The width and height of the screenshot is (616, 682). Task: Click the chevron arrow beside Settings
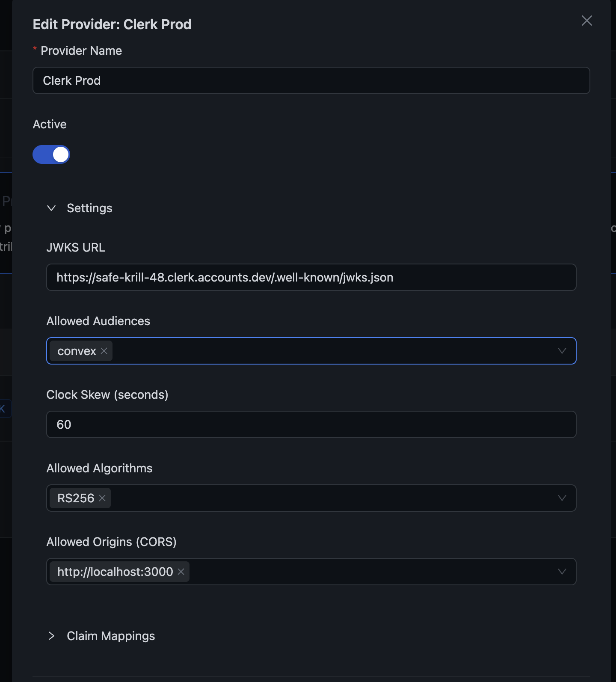pos(51,208)
